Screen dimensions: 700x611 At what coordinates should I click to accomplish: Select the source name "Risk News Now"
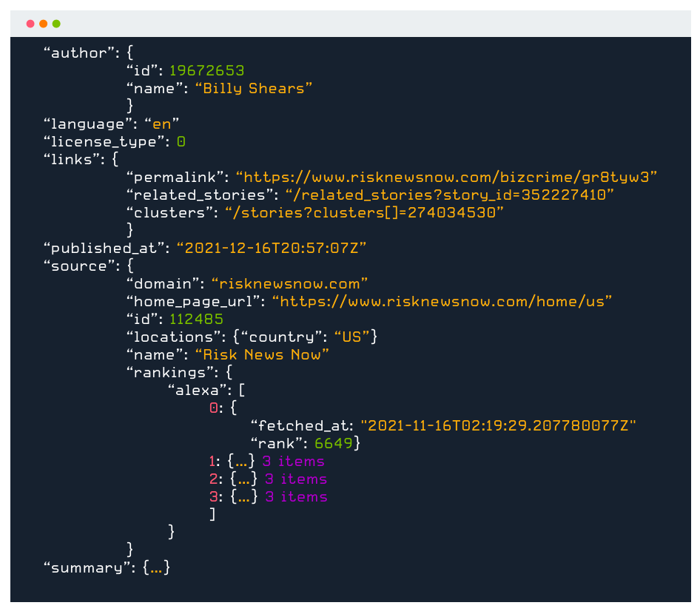[x=262, y=355]
